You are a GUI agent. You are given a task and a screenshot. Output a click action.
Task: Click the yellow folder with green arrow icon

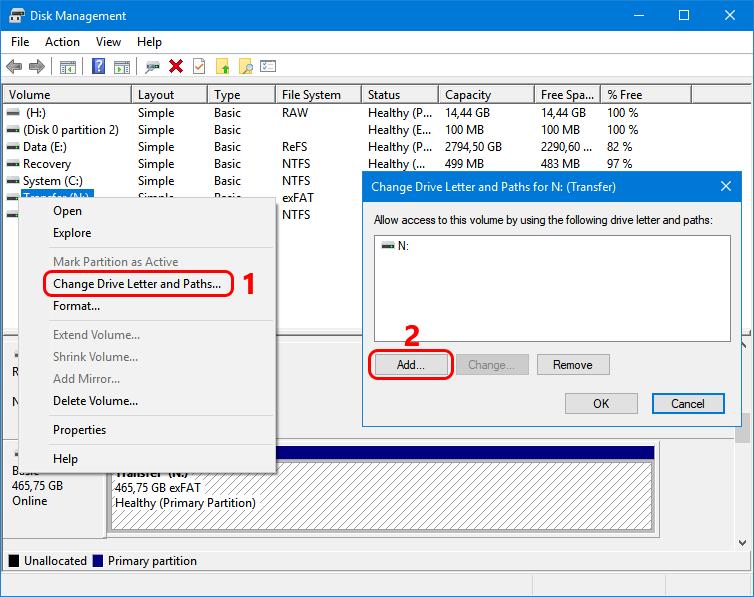[x=222, y=66]
